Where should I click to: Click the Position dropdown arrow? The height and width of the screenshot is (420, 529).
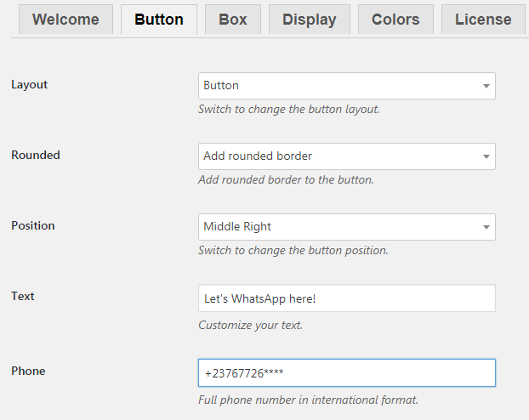[x=486, y=227]
